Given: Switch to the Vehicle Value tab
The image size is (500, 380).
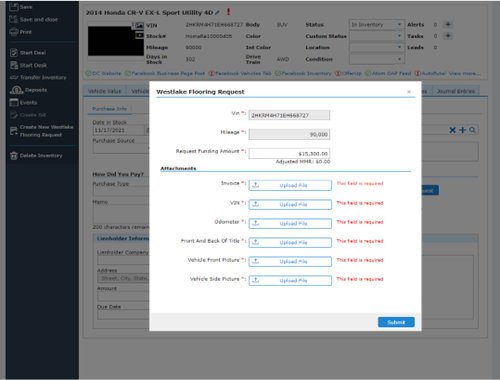Looking at the screenshot, I should pyautogui.click(x=104, y=91).
